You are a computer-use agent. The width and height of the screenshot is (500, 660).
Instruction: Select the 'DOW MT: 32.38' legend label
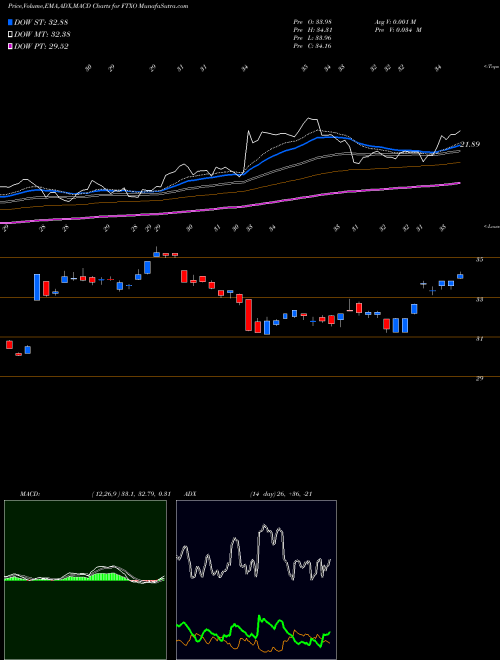tap(42, 35)
